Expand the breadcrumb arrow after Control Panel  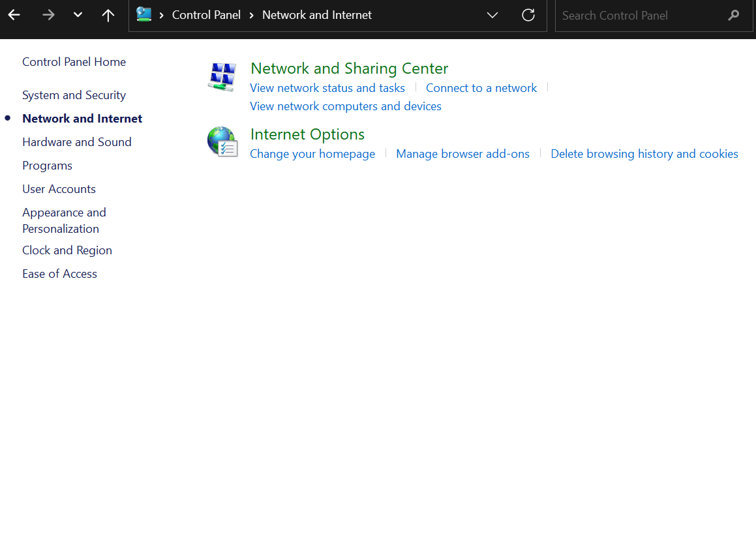tap(250, 14)
